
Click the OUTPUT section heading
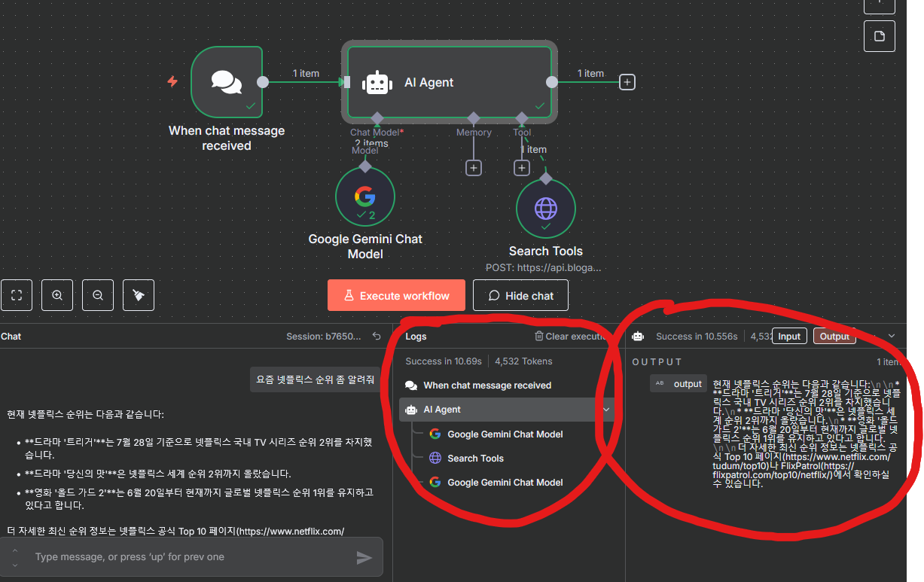point(657,362)
